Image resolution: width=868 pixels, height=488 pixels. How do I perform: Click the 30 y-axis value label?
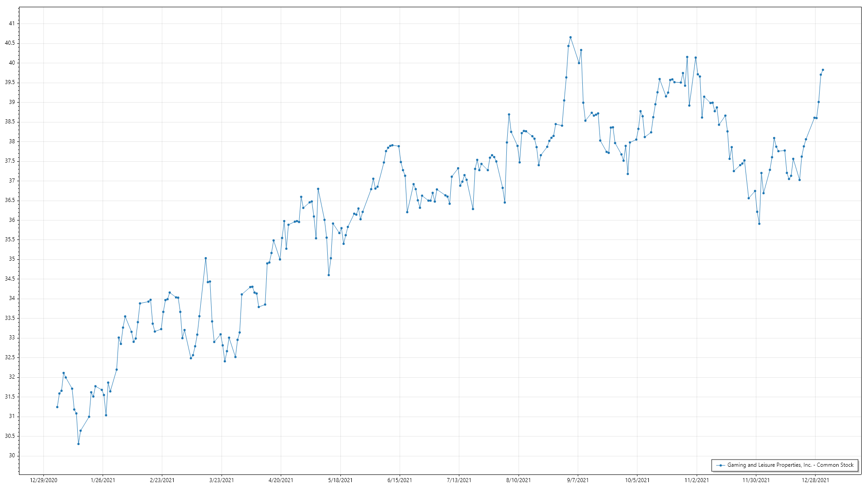(11, 455)
